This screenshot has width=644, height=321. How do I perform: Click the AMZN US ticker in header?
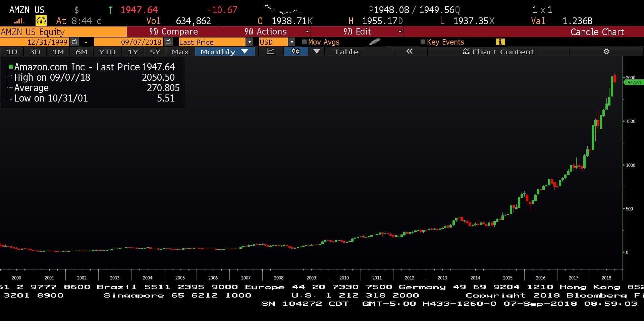[x=26, y=10]
